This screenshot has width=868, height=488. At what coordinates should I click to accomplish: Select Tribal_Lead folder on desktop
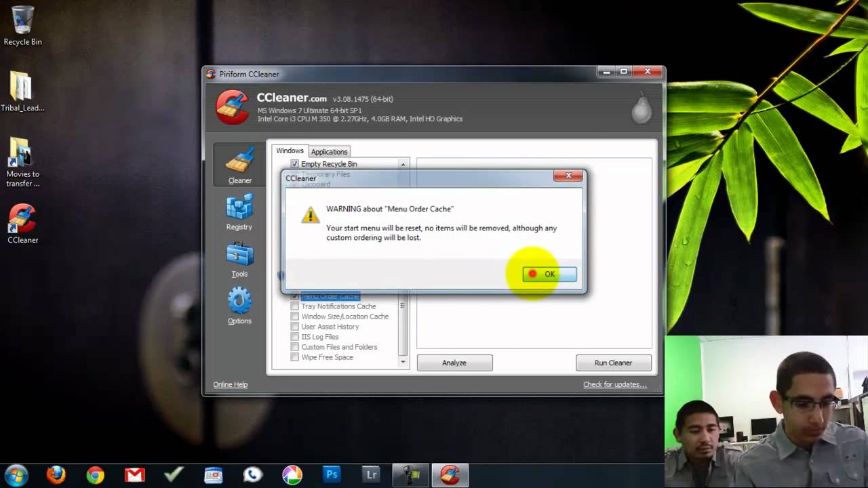pyautogui.click(x=22, y=91)
